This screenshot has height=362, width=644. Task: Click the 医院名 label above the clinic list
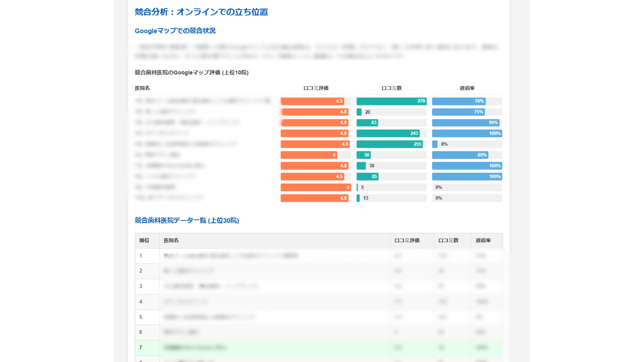click(142, 88)
